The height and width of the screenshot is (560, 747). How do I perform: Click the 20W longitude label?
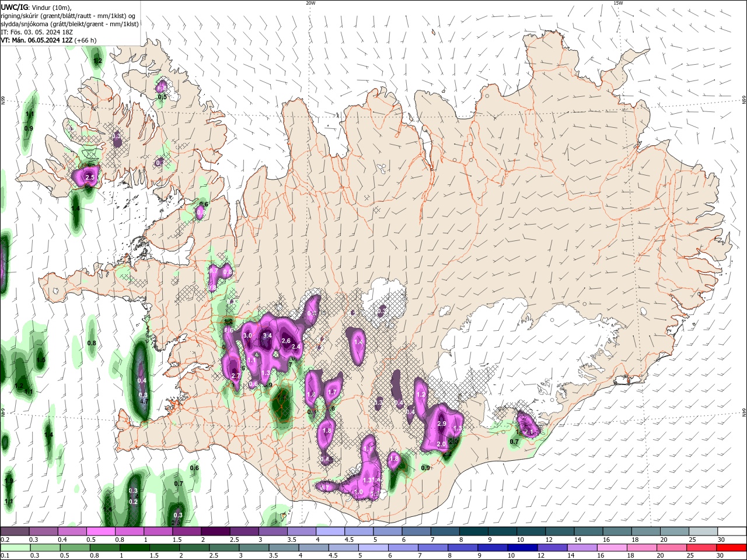[x=310, y=3]
